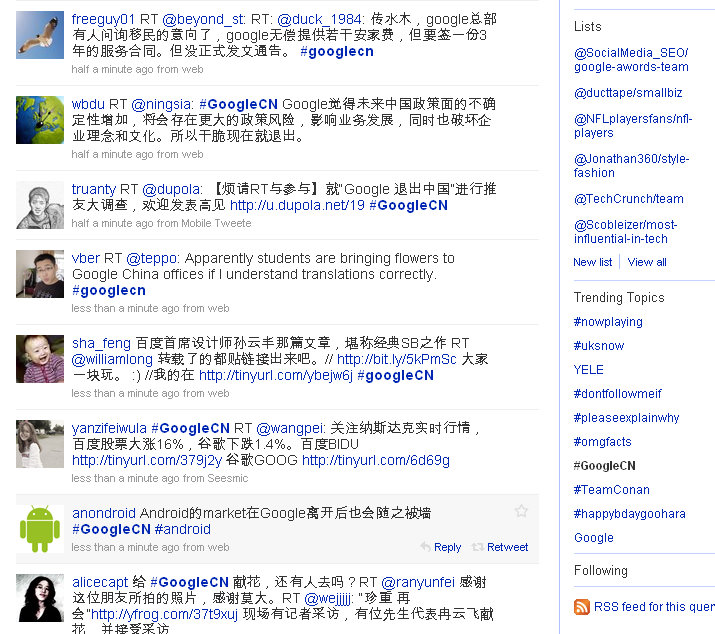
Task: Select #GoogleCN in Trending Topics sidebar
Action: click(605, 466)
